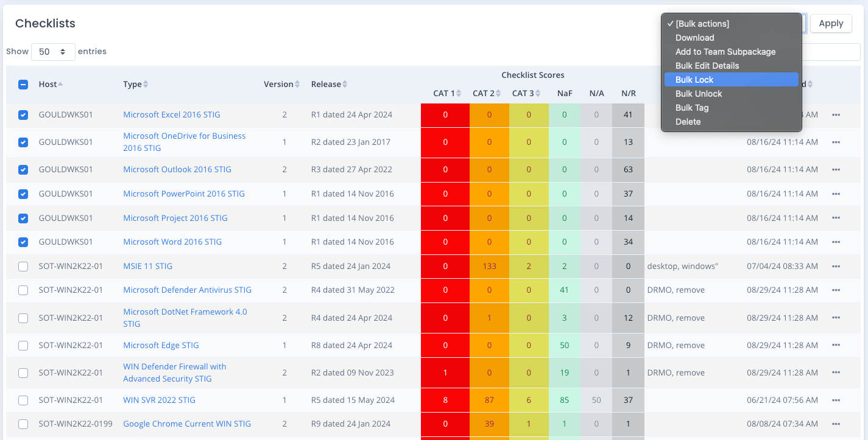Sort by CAT 2 score
Screen dimensions: 868x440
pyautogui.click(x=487, y=93)
